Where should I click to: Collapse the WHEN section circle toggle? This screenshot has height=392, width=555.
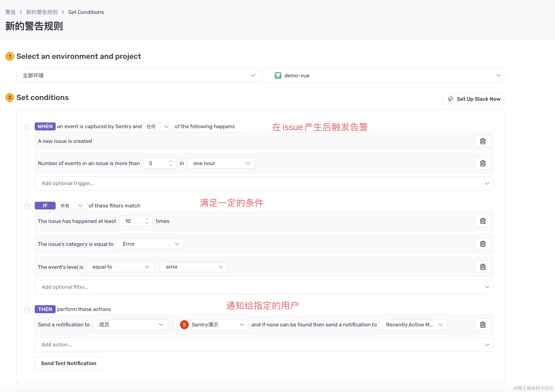tap(27, 127)
